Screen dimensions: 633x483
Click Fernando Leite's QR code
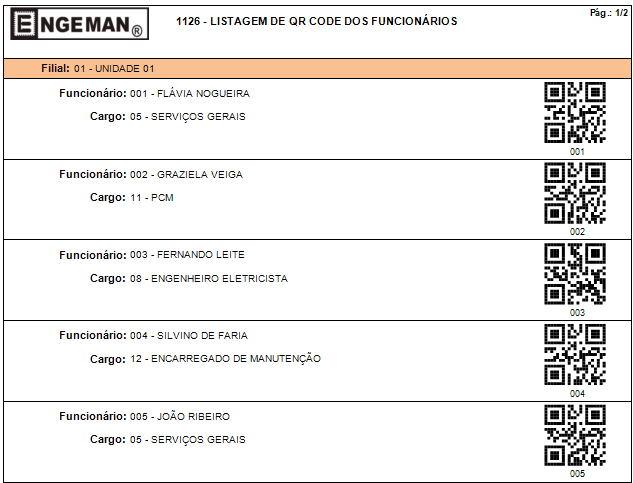[575, 273]
